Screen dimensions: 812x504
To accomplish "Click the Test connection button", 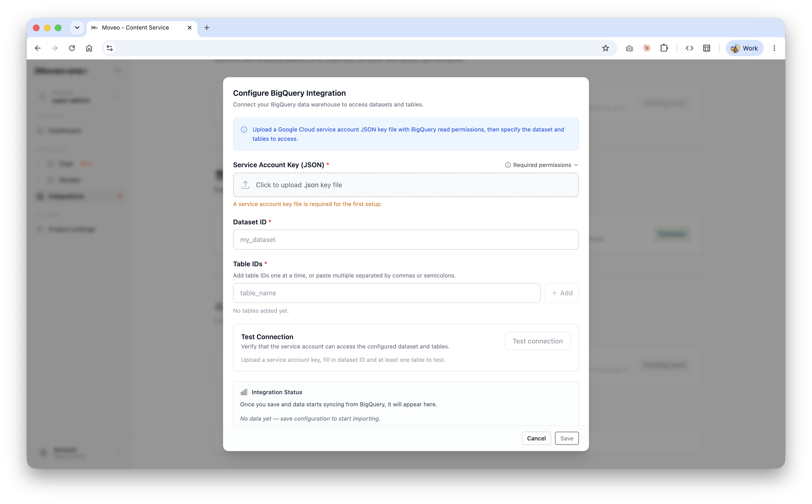I will [x=537, y=341].
